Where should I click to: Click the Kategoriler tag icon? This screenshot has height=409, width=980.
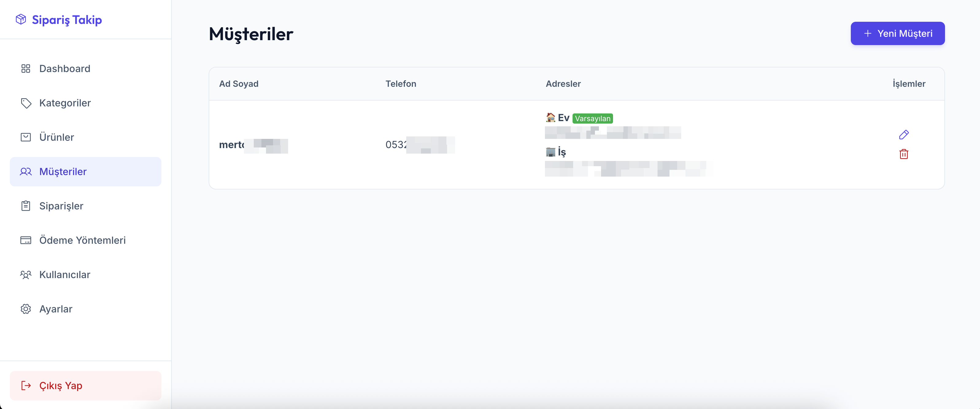(x=25, y=103)
